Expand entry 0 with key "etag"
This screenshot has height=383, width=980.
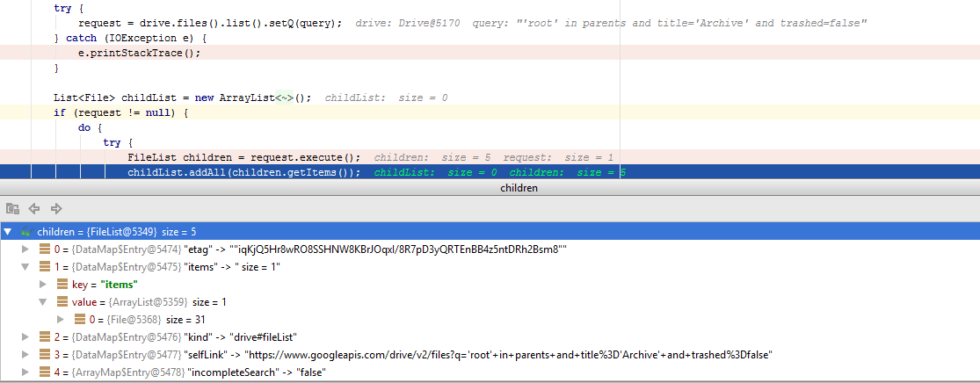pyautogui.click(x=25, y=249)
